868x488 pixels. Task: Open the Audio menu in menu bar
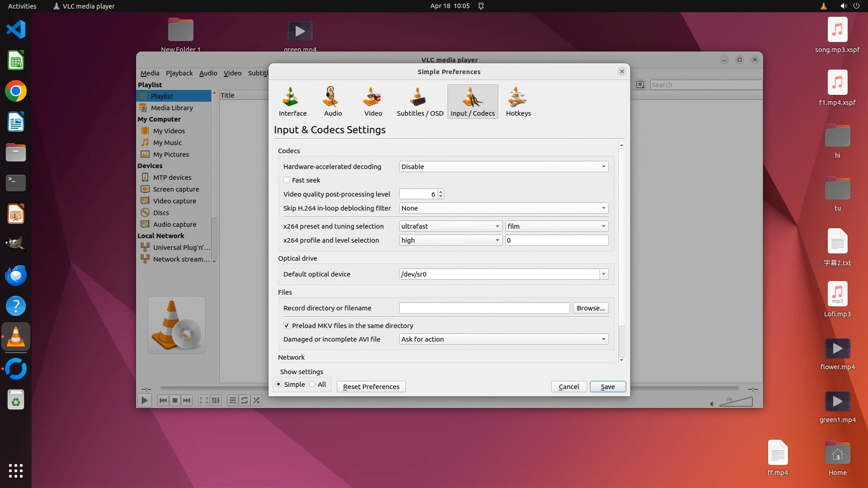(208, 73)
